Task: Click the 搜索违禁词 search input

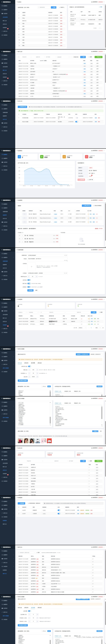Action: (x=44, y=7)
